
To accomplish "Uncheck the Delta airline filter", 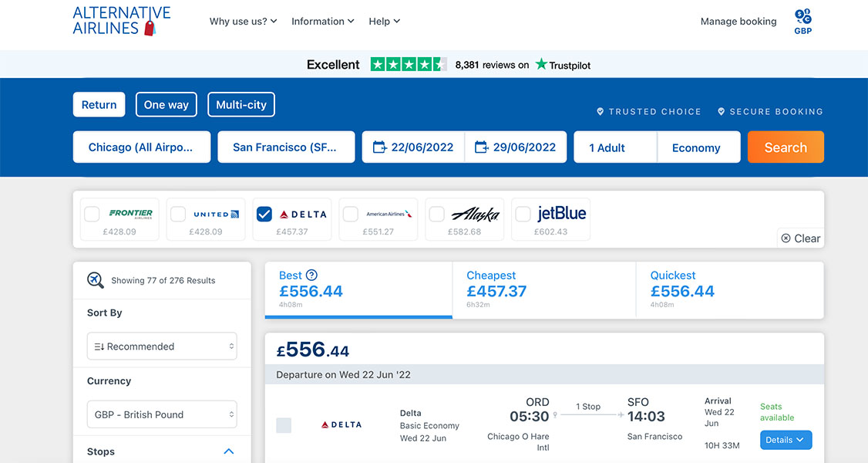I will tap(264, 214).
